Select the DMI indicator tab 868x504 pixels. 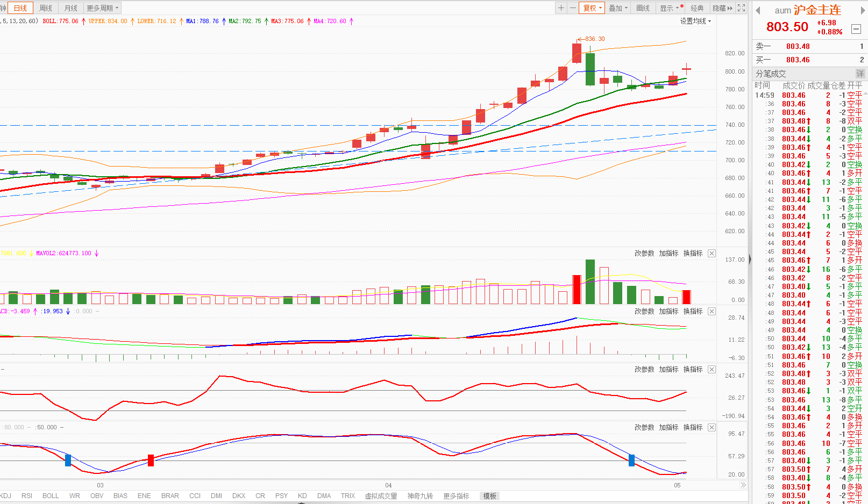coord(216,496)
